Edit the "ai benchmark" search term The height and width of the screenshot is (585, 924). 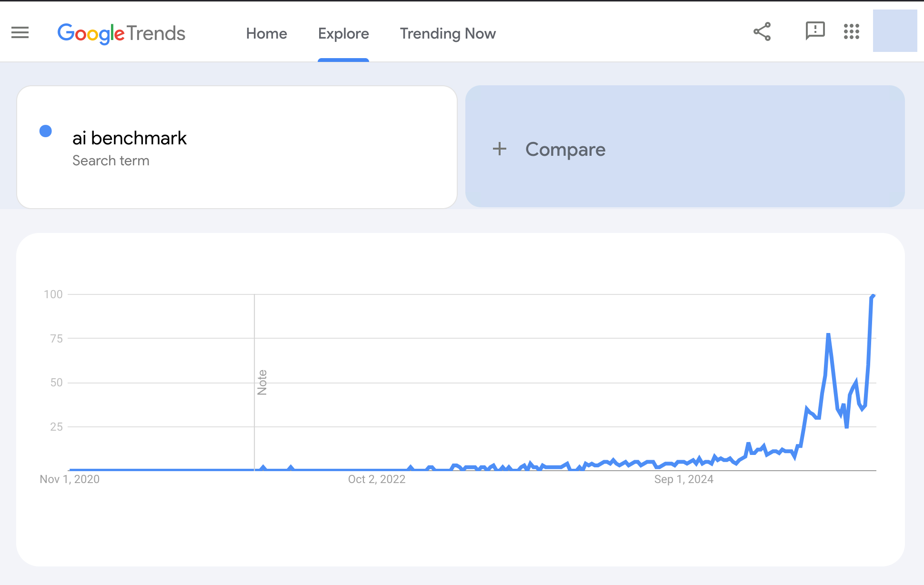130,138
